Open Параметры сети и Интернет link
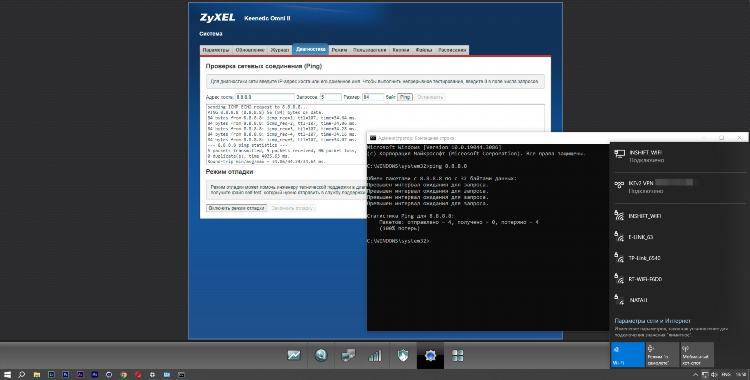This screenshot has width=750, height=380. pos(652,321)
